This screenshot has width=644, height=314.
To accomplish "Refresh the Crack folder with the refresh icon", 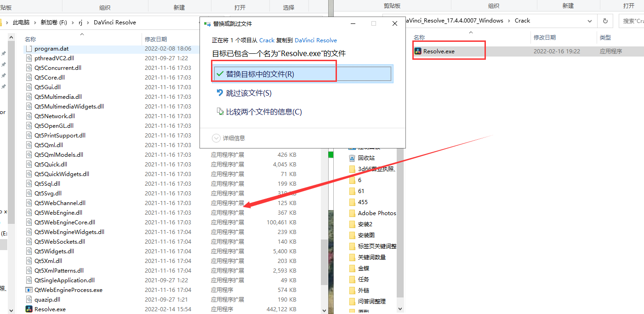I will point(605,21).
